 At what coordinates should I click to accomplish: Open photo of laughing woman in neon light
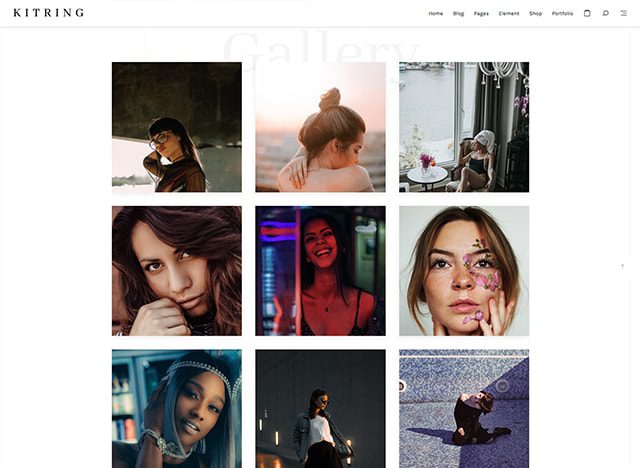320,271
